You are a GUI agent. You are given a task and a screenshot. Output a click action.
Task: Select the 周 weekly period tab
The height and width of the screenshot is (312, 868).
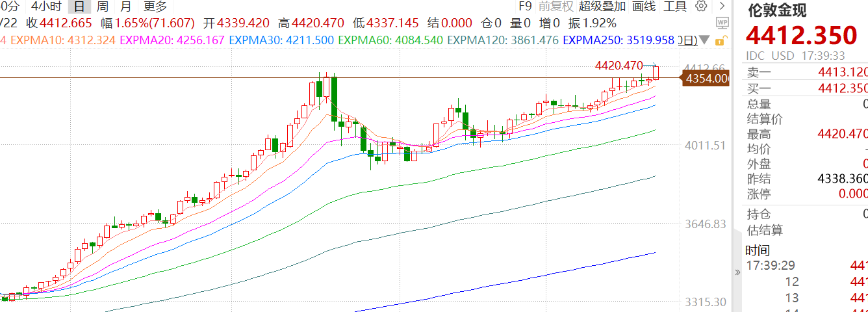coord(102,6)
